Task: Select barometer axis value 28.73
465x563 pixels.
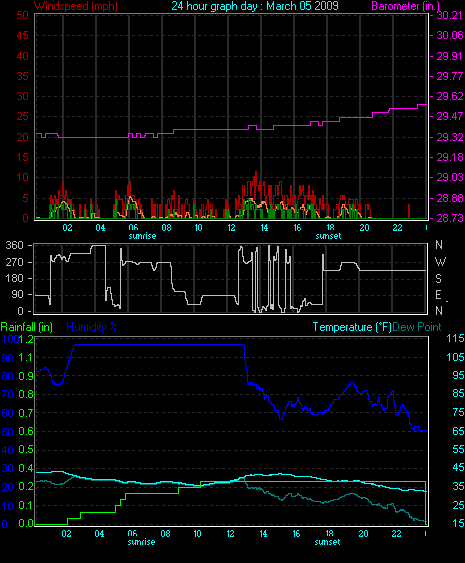Action: [x=449, y=218]
